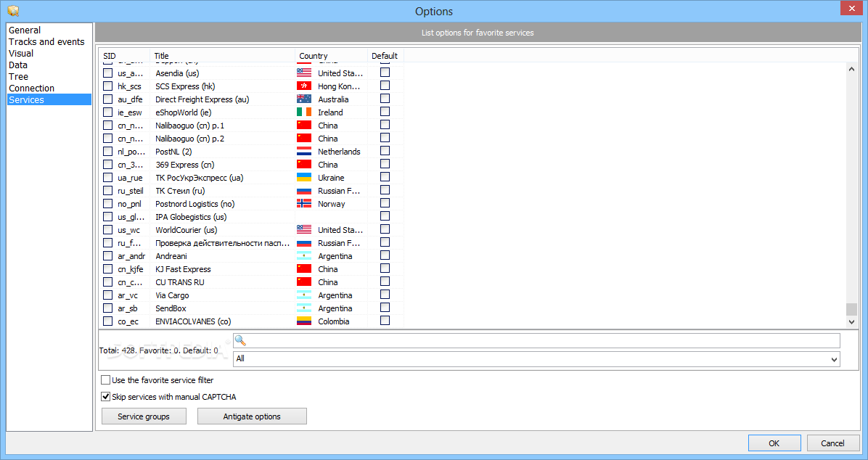Select Nalibaoguo (cn) p.2 title
This screenshot has height=460, width=868.
[190, 139]
